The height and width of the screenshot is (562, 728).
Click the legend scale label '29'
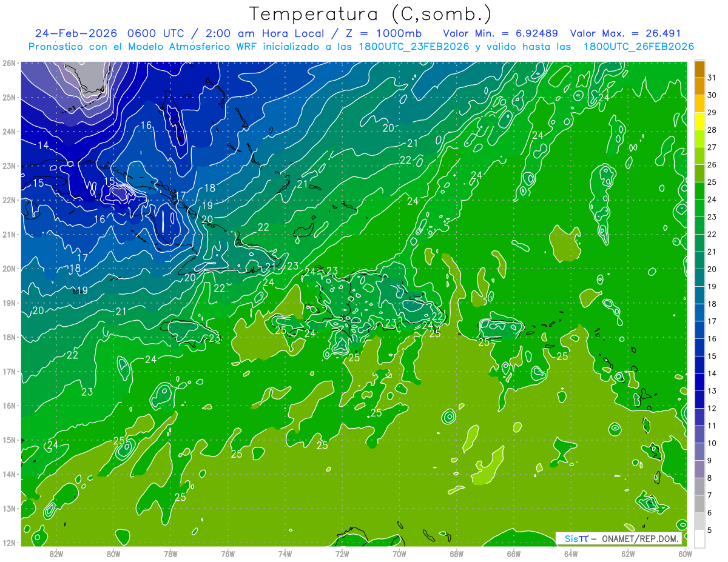712,113
